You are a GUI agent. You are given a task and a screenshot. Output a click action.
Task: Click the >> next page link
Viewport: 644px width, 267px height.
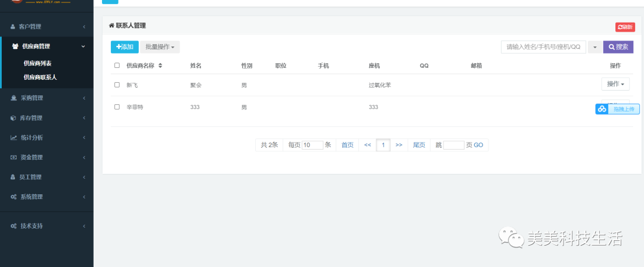coord(399,145)
